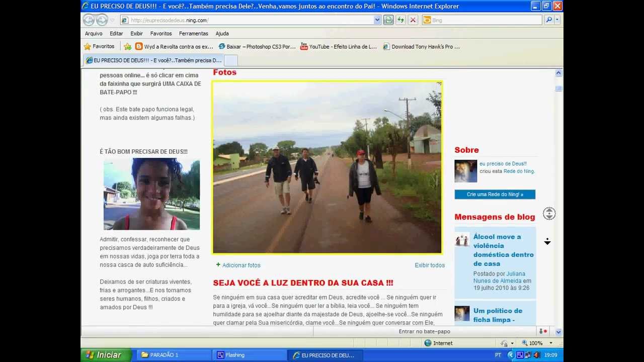Click the page vertical scrollbar down arrow
This screenshot has height=362, width=644.
coord(558,332)
